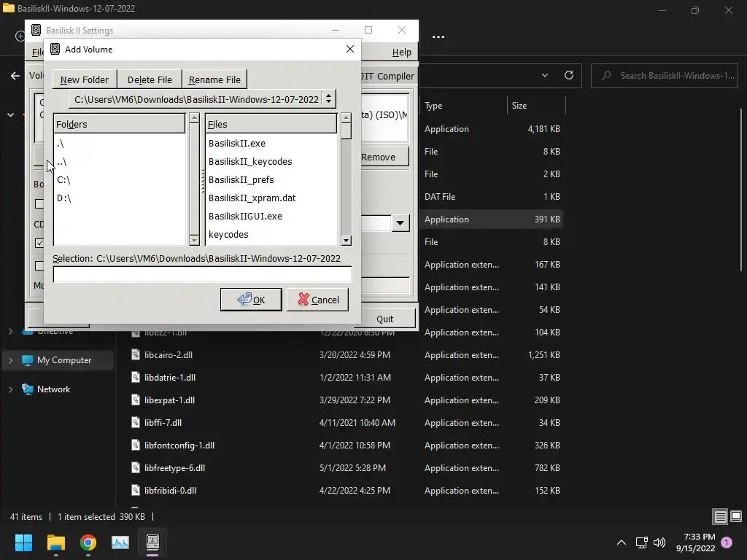Click libfribidi-0.dll file icon
This screenshot has width=747, height=560.
tap(136, 490)
